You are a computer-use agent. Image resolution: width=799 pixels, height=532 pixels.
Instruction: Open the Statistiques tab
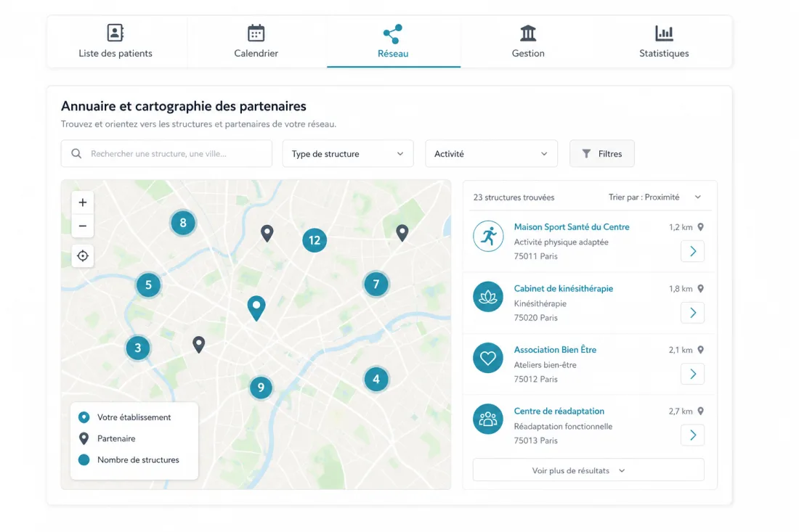pyautogui.click(x=664, y=41)
